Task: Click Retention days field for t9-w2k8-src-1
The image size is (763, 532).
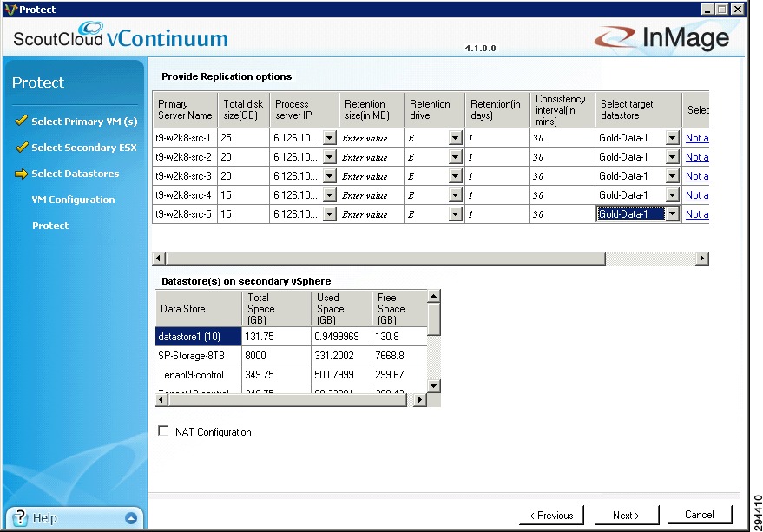Action: click(x=497, y=138)
